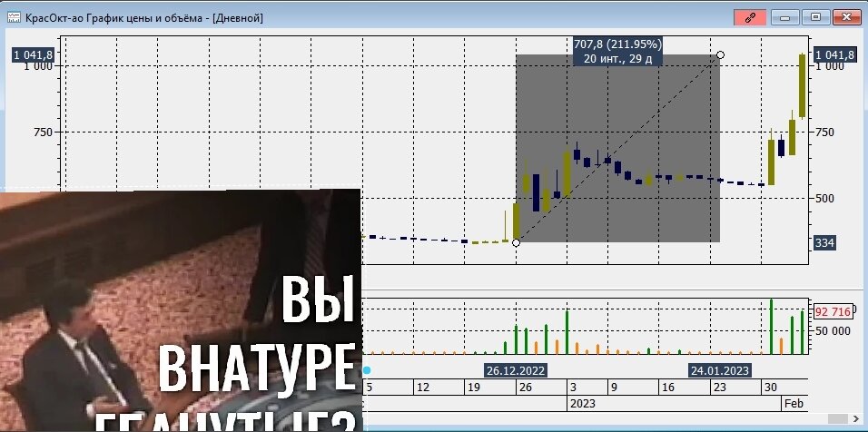Click the '16' date tick label
868x432 pixels.
click(668, 388)
